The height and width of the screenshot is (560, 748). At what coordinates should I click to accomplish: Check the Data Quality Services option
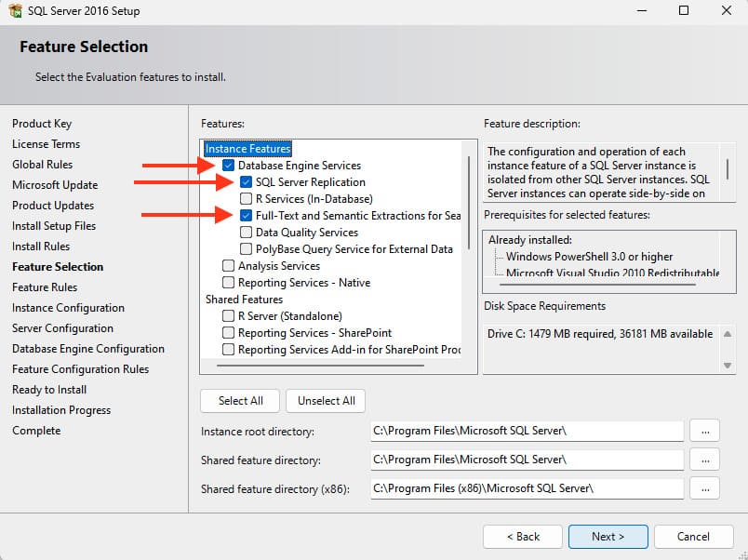pos(246,233)
